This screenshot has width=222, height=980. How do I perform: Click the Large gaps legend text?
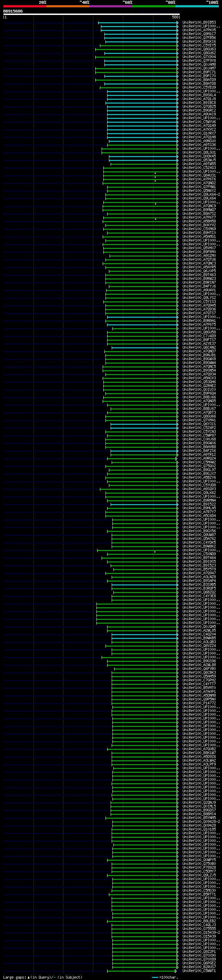pyautogui.click(x=43, y=977)
